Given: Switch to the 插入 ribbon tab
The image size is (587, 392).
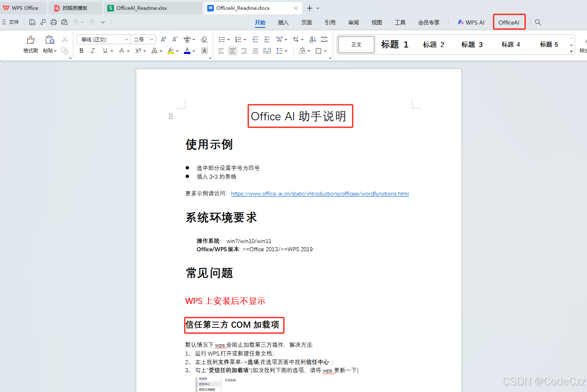Looking at the screenshot, I should [283, 23].
